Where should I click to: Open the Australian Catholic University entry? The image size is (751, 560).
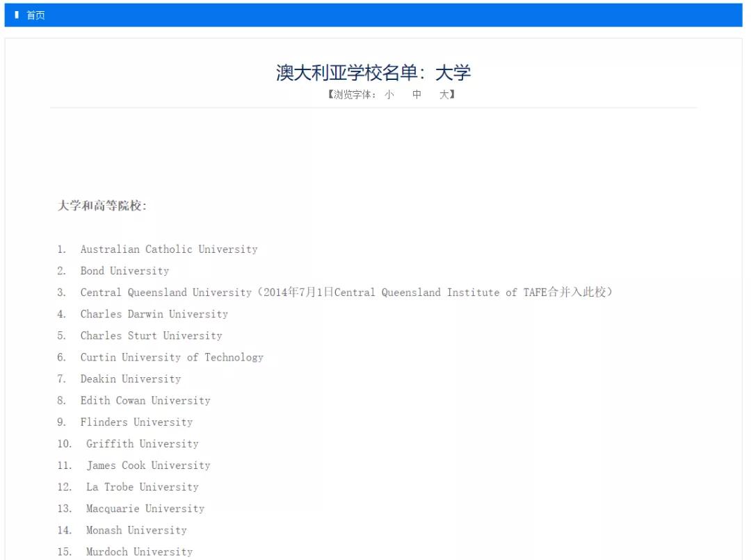169,249
